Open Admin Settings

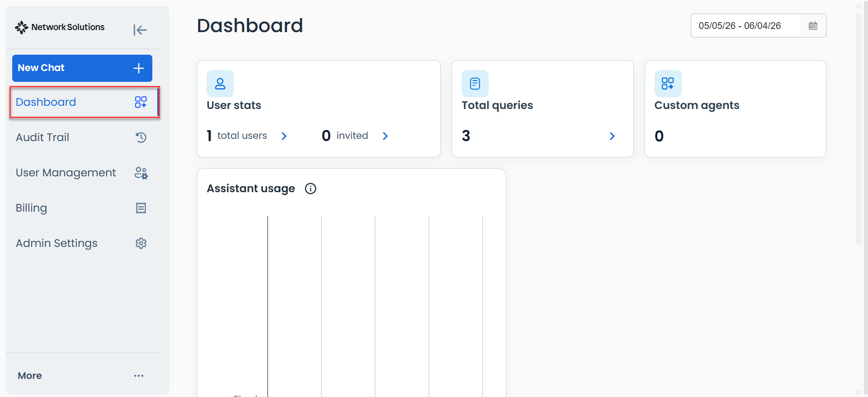tap(82, 243)
